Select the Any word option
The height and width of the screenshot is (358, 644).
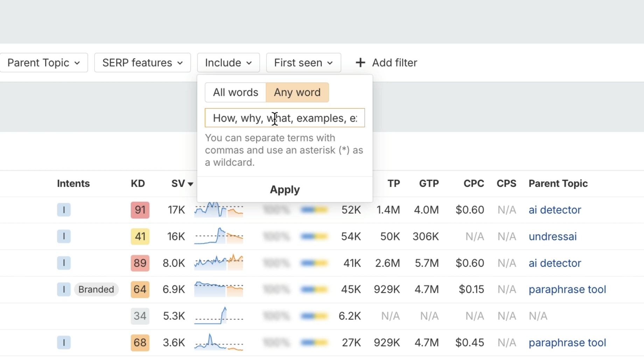point(297,92)
